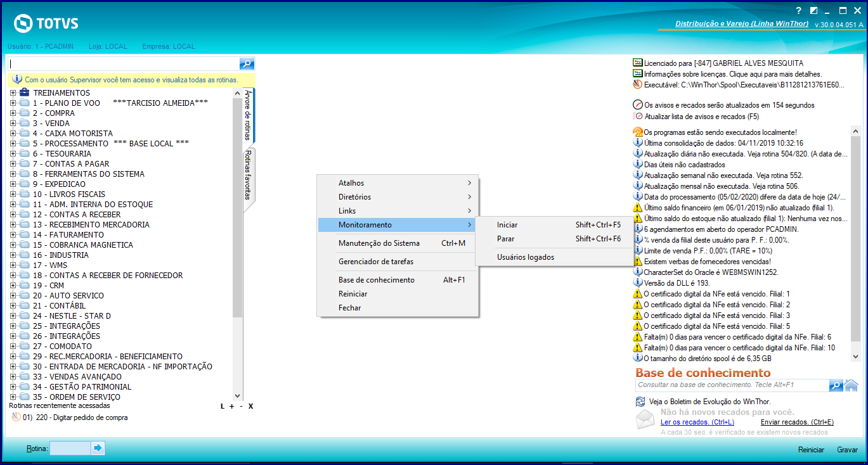Expand the TREINAMENTOS tree node

click(x=13, y=92)
